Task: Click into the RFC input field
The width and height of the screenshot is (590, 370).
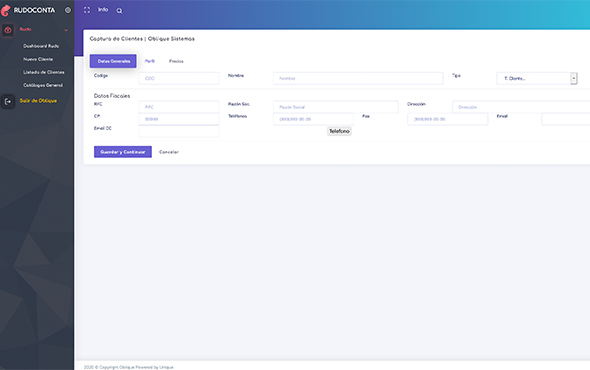Action: [x=179, y=107]
